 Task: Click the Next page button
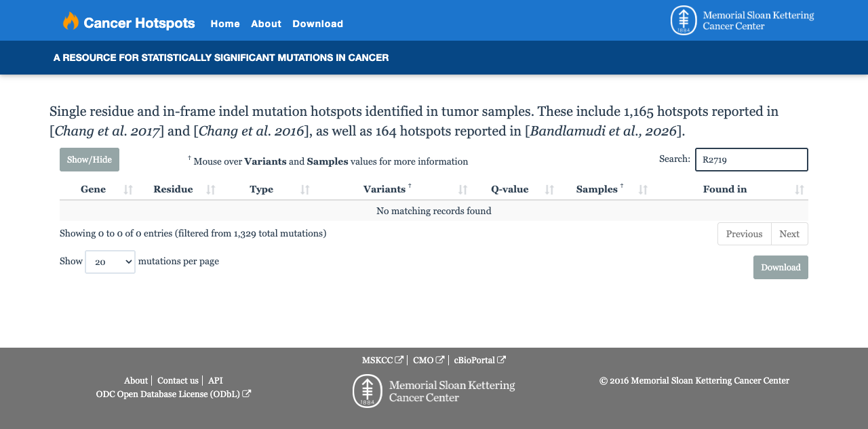tap(789, 234)
